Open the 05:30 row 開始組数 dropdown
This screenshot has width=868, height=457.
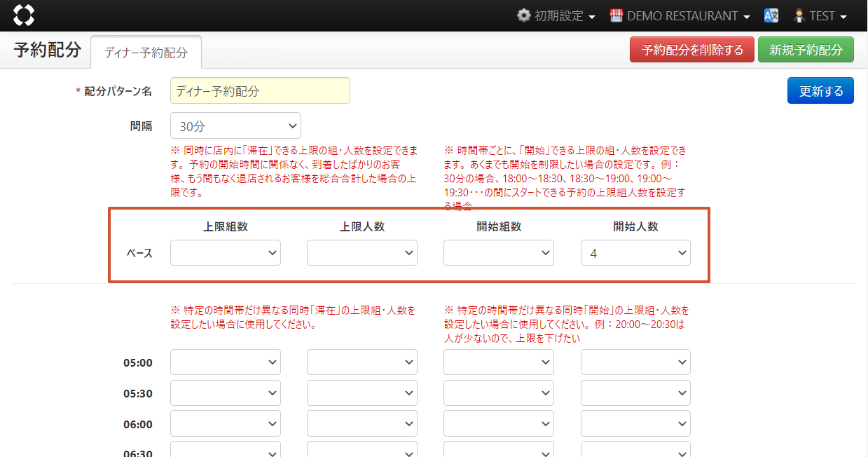point(499,393)
